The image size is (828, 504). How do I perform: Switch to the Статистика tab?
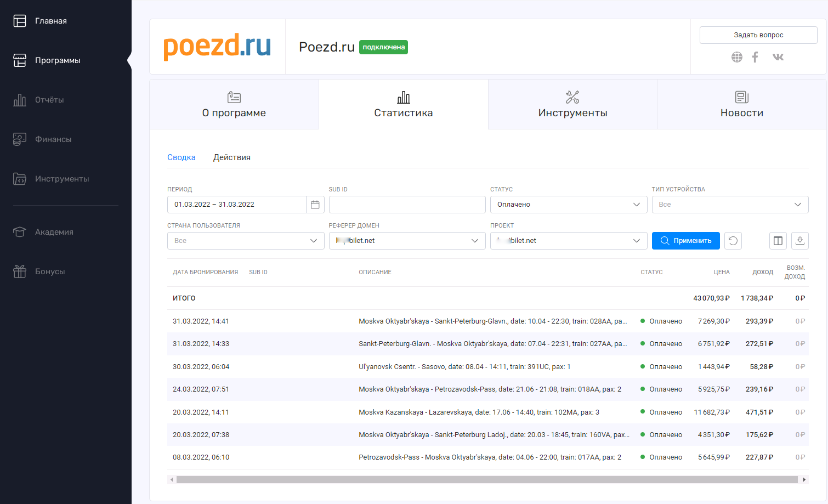[404, 104]
